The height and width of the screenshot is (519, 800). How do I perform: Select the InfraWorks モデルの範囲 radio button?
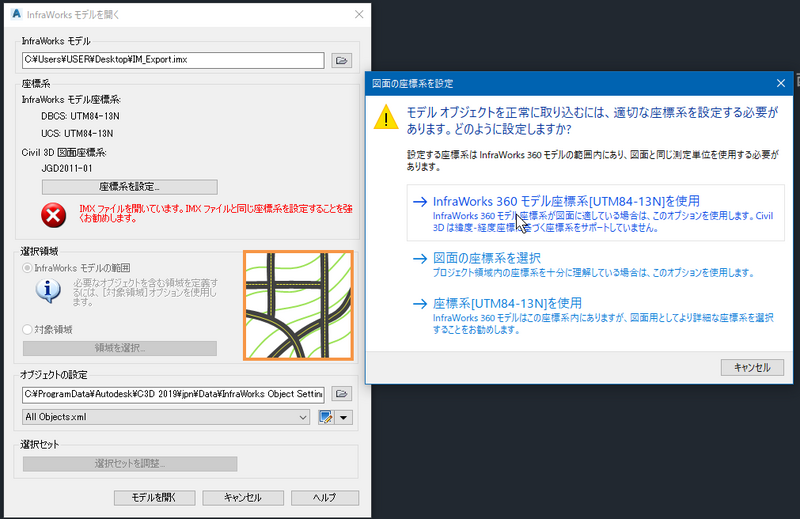click(28, 268)
